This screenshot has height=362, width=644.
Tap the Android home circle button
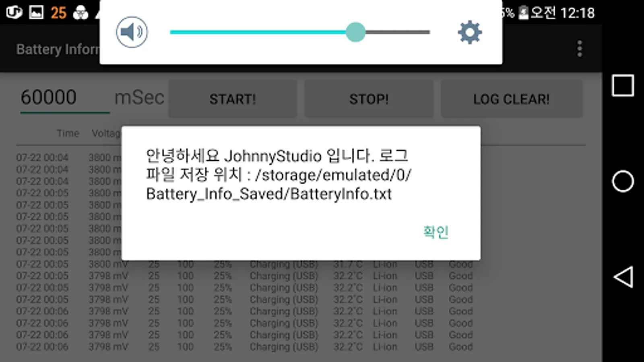tap(623, 181)
